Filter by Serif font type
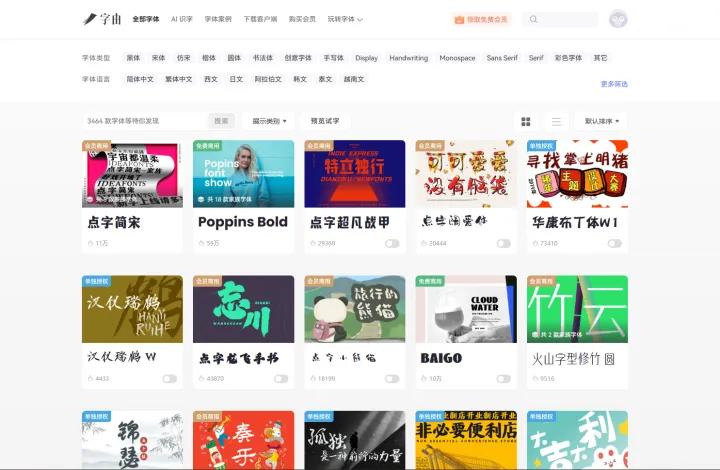Screen dimensions: 720x470 pos(536,58)
